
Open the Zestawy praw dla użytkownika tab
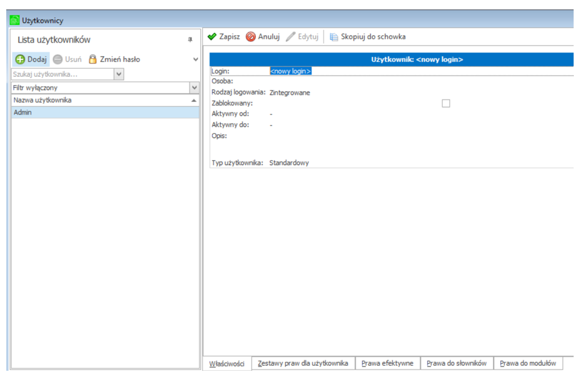(x=303, y=363)
